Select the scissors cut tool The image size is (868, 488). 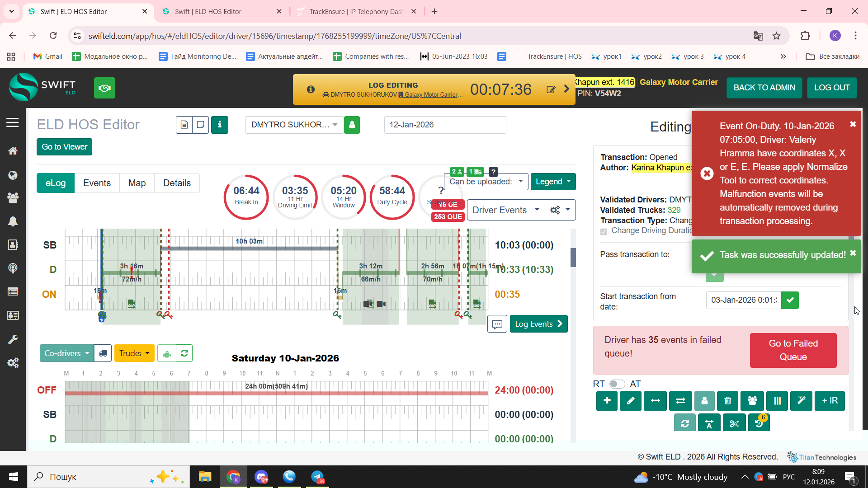[734, 423]
